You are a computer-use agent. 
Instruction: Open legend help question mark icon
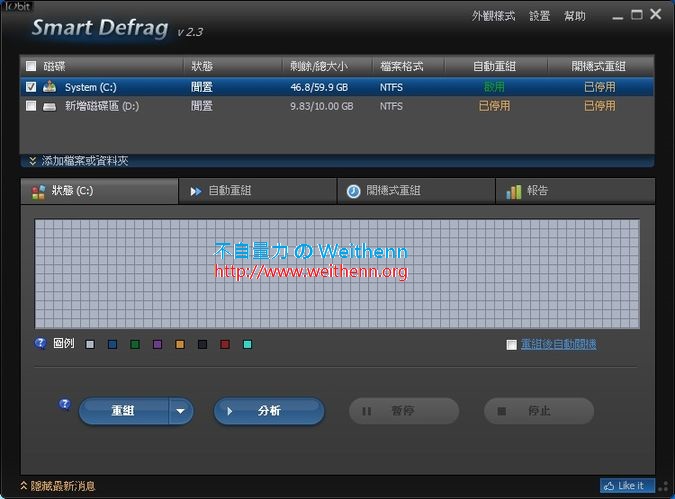tap(40, 343)
